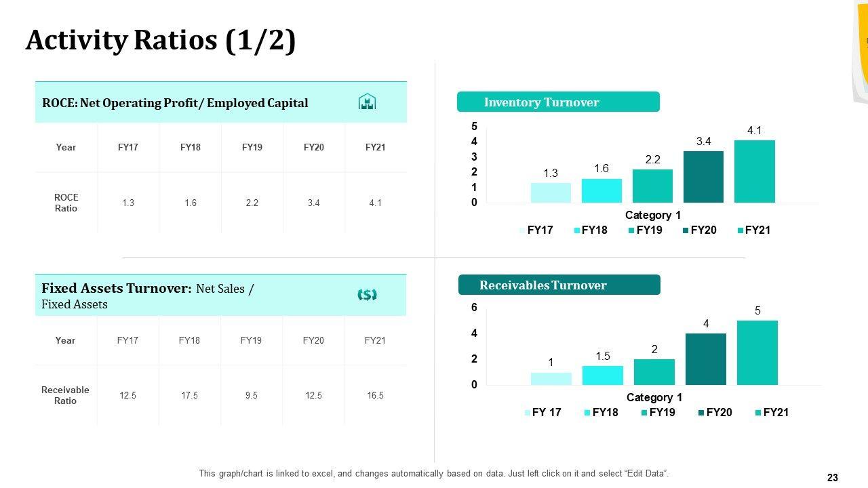Click the ROCE Ratio FY19 cell value 2.2
Viewport: 868px width, 488px height.
[x=252, y=203]
